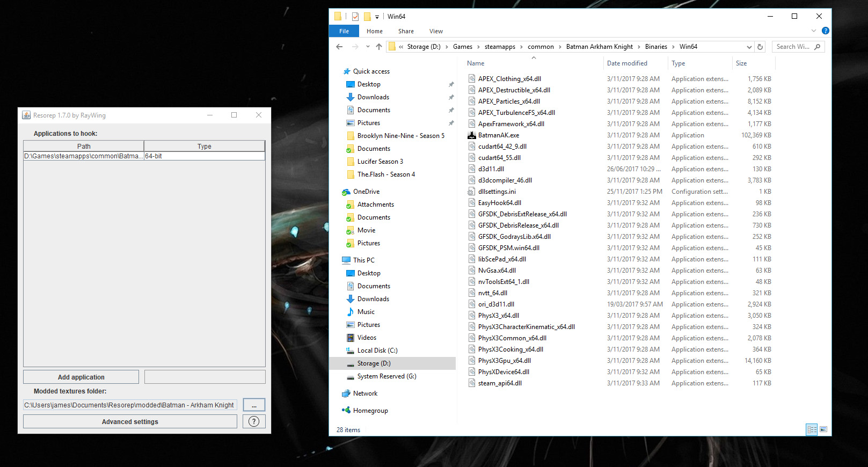
Task: Open the recent locations dropdown arrow
Action: (368, 47)
